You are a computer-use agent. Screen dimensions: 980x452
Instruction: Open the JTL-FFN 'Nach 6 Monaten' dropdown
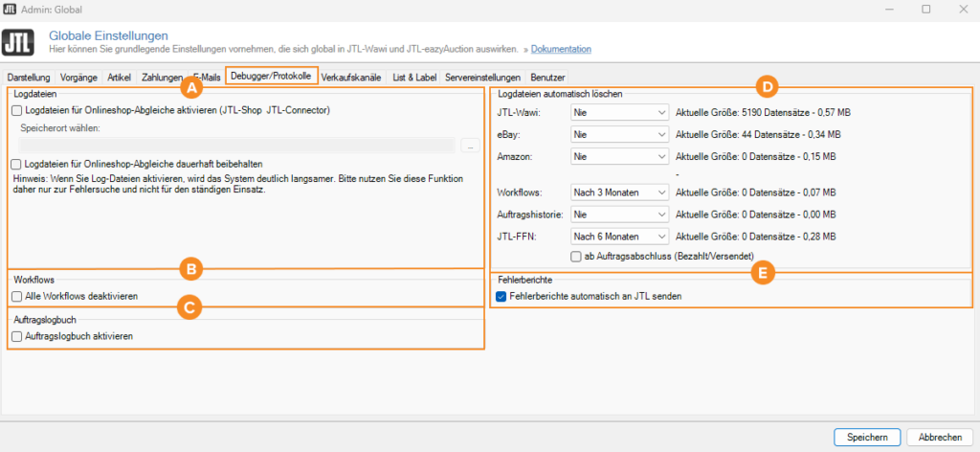620,237
